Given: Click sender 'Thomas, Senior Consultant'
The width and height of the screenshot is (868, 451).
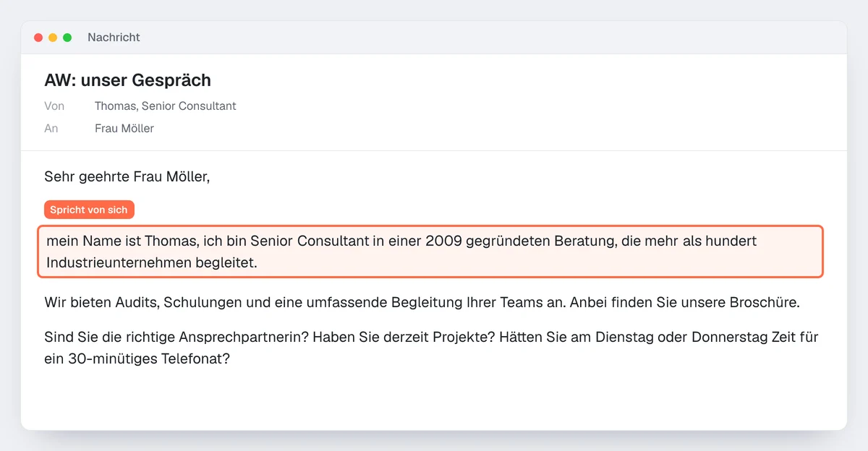Looking at the screenshot, I should click(166, 106).
